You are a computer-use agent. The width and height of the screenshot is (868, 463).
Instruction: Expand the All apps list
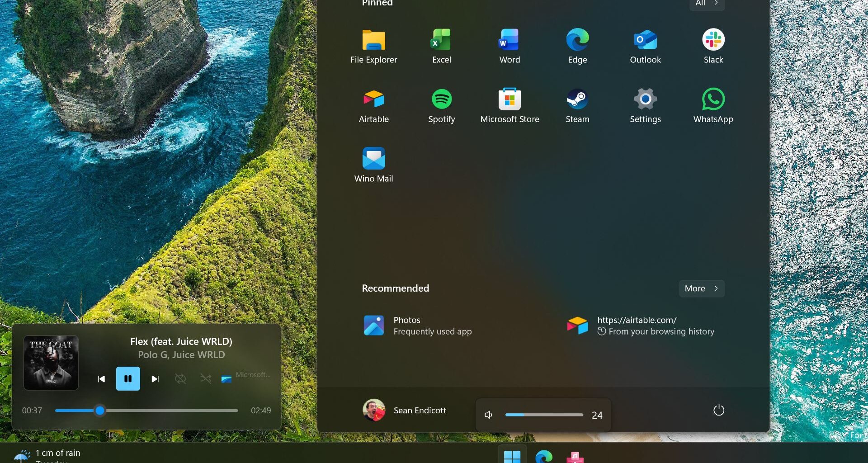[707, 3]
